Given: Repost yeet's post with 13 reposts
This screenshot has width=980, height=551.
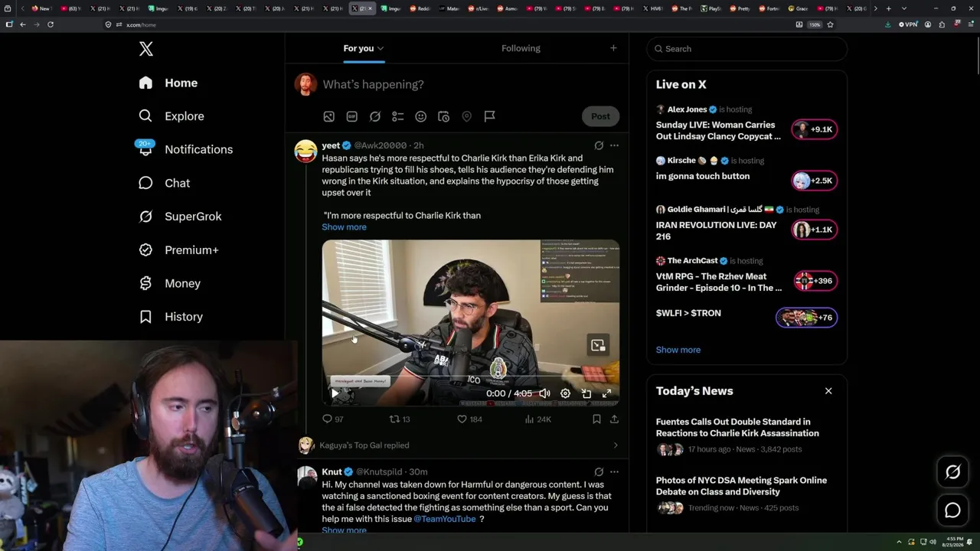Looking at the screenshot, I should point(400,419).
